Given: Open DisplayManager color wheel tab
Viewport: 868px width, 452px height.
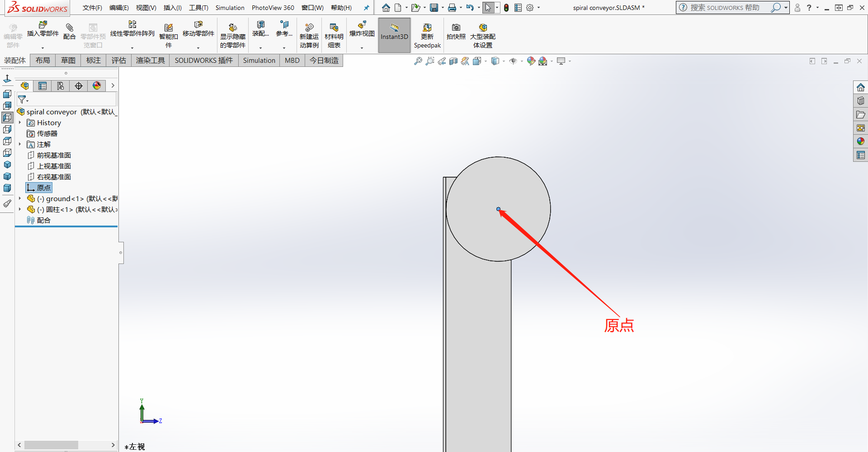Looking at the screenshot, I should [97, 86].
